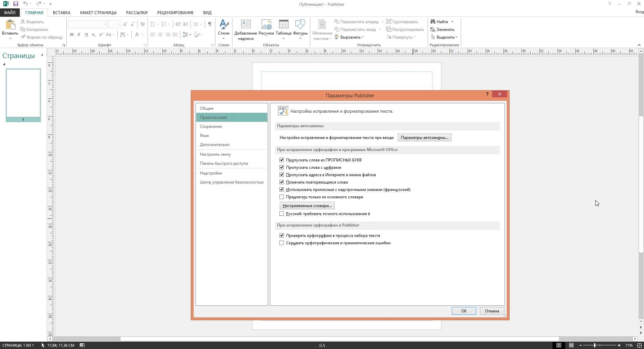Switch to the МАКЕТ СТРАНИЦЫ ribbon tab
Viewport: 644px width, 349px height.
point(98,12)
